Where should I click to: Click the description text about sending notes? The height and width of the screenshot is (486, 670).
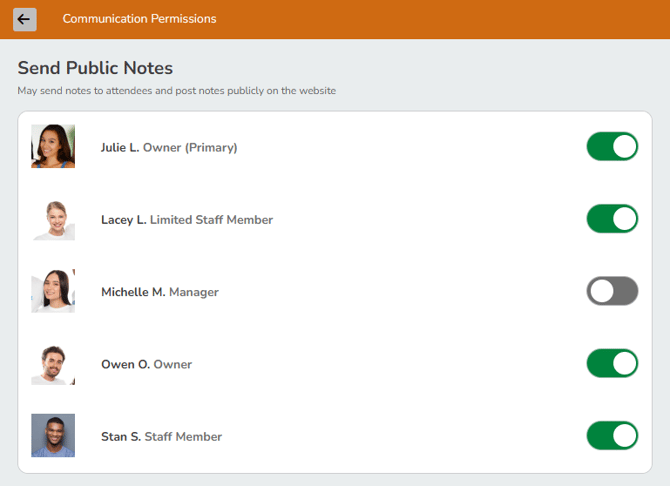(x=176, y=91)
